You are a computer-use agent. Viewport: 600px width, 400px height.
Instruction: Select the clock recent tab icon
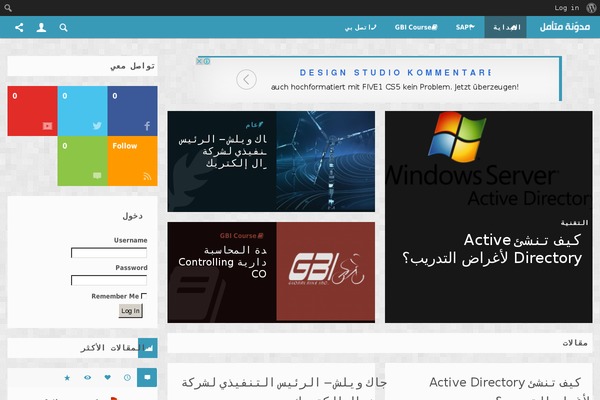tap(127, 378)
